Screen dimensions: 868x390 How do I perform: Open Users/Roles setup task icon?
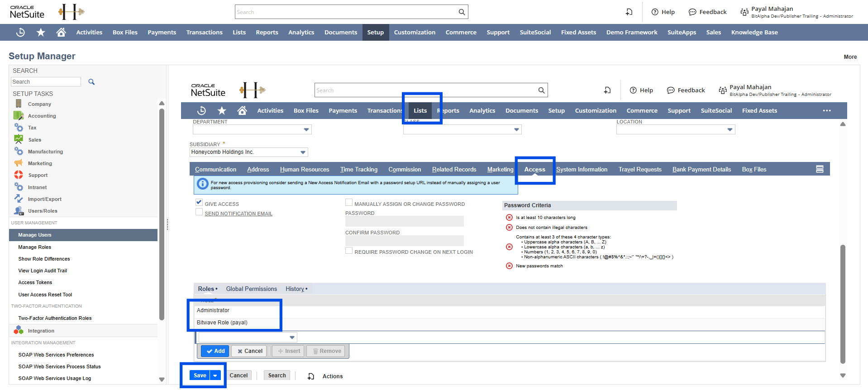tap(19, 210)
